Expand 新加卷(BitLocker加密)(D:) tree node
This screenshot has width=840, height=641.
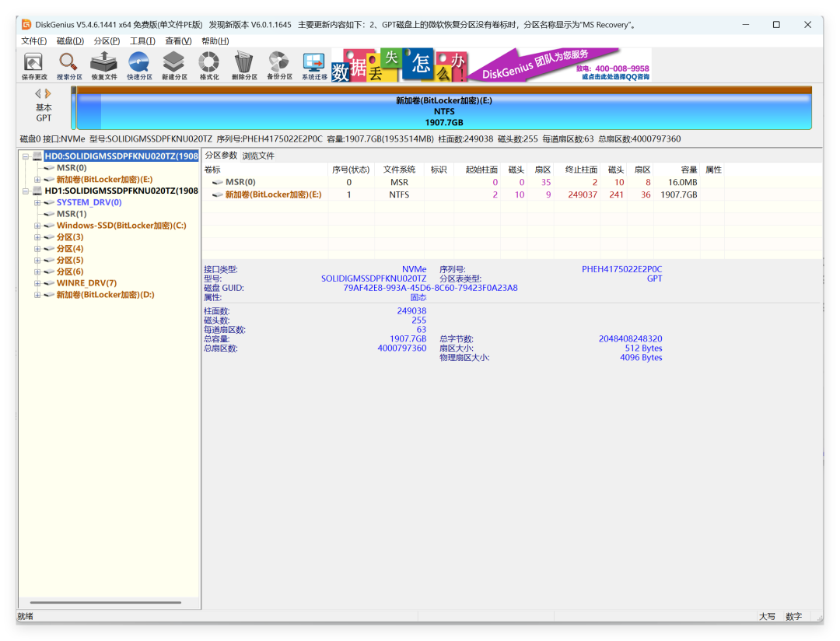(x=37, y=295)
